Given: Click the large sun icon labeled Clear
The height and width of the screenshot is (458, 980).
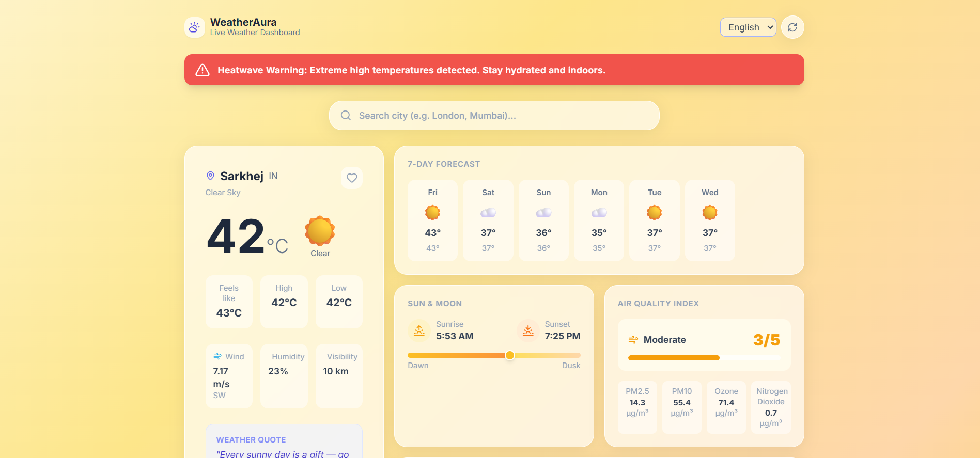Looking at the screenshot, I should pyautogui.click(x=320, y=231).
